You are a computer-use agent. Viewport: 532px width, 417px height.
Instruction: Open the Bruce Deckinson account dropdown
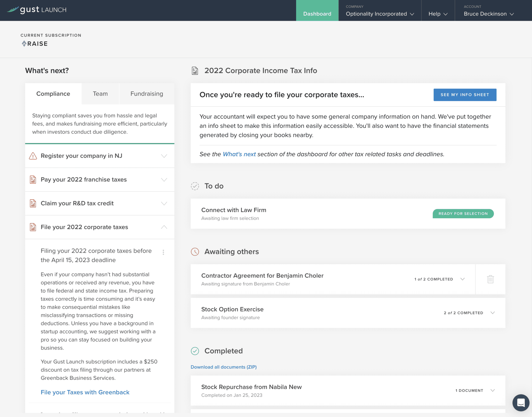[x=489, y=14]
